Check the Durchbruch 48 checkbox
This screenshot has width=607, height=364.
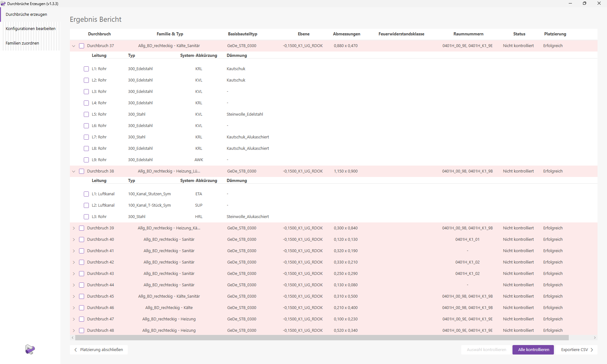(82, 331)
